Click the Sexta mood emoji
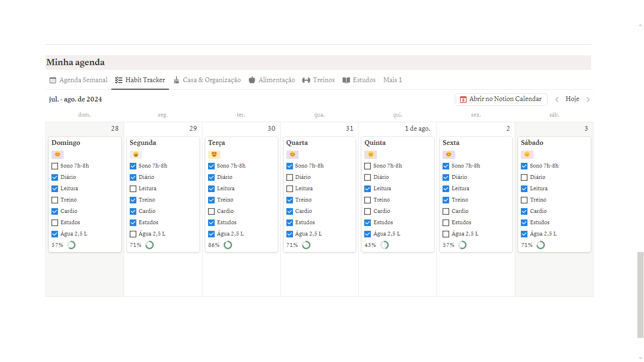Viewport: 644px width, 362px height. point(449,154)
